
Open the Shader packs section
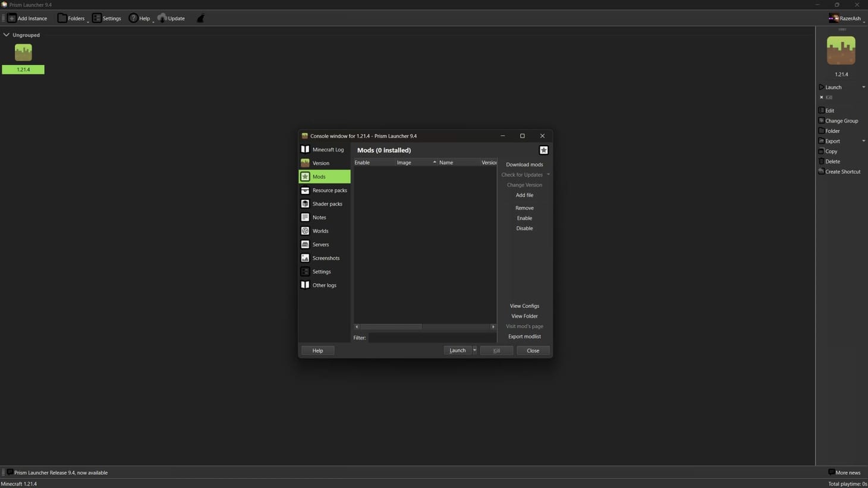click(327, 203)
